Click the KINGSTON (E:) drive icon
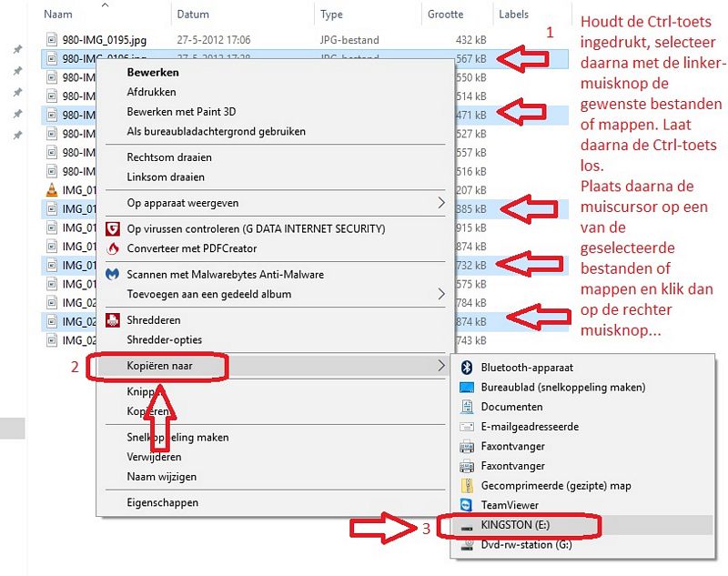The width and height of the screenshot is (728, 576). pyautogui.click(x=467, y=527)
